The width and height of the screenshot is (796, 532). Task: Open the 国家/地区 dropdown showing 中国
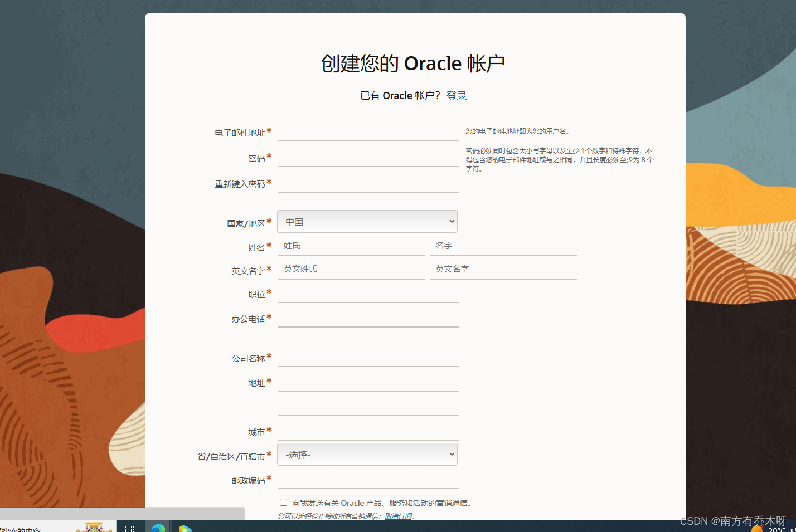[367, 221]
